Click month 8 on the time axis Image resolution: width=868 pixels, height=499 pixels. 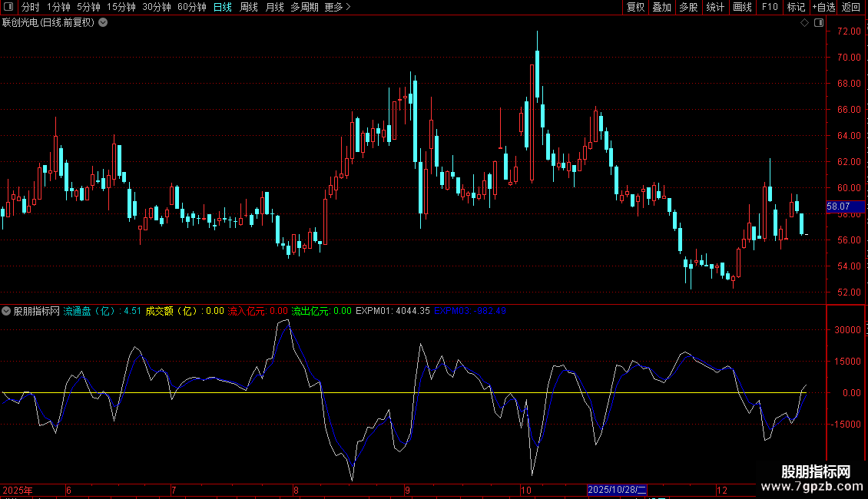pyautogui.click(x=297, y=490)
